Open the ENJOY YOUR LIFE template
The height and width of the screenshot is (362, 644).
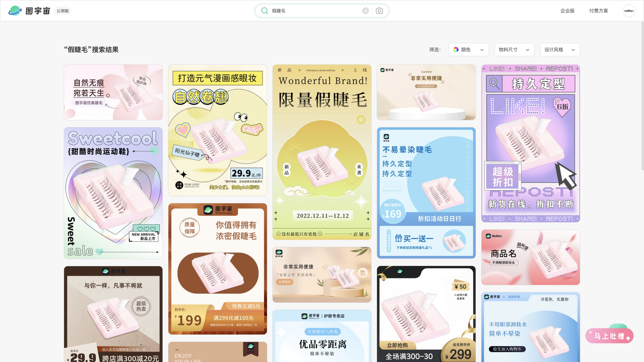tap(218, 352)
